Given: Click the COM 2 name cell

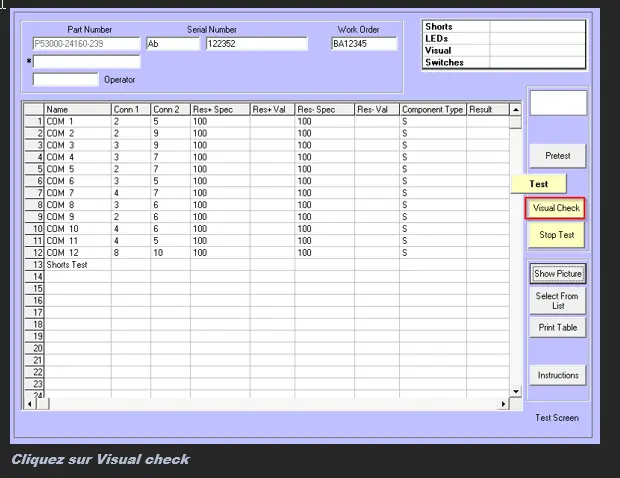Looking at the screenshot, I should point(78,133).
